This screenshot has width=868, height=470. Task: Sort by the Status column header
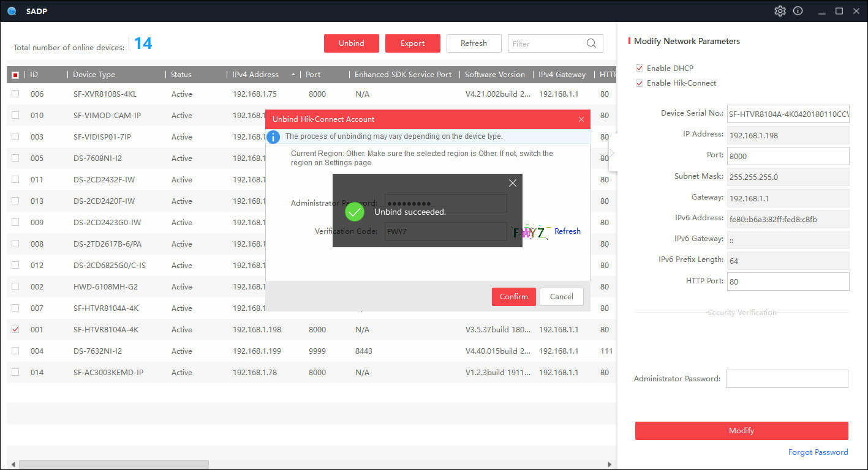pos(181,75)
